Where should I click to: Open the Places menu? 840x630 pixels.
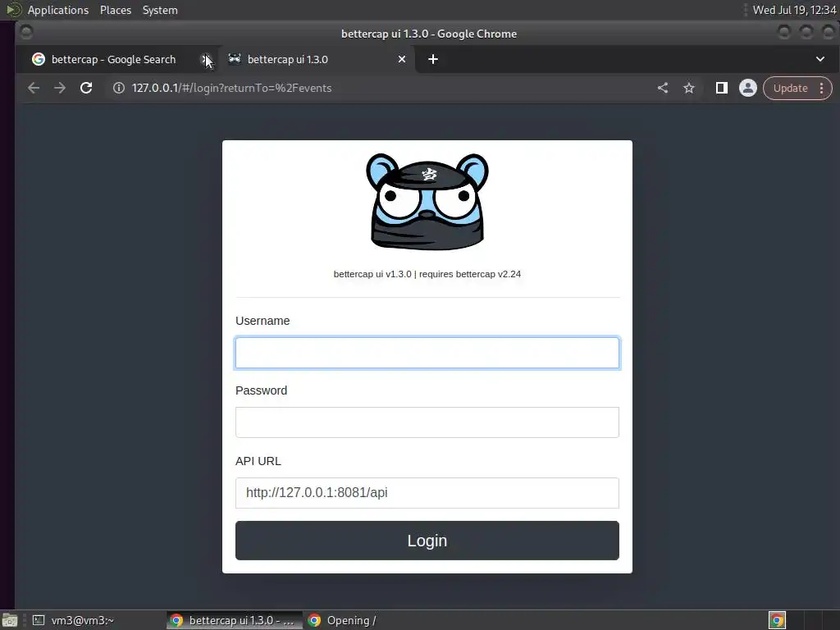(115, 10)
